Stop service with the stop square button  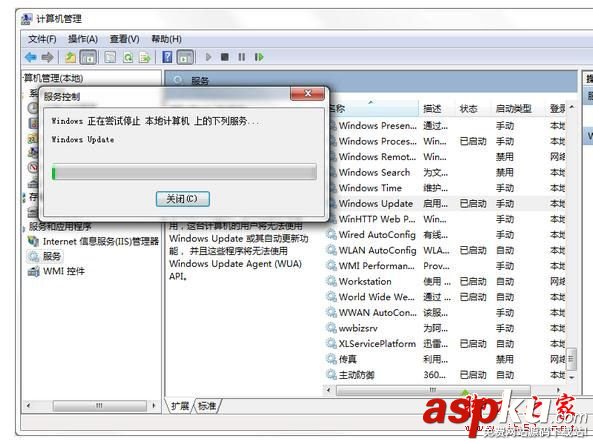pos(225,57)
